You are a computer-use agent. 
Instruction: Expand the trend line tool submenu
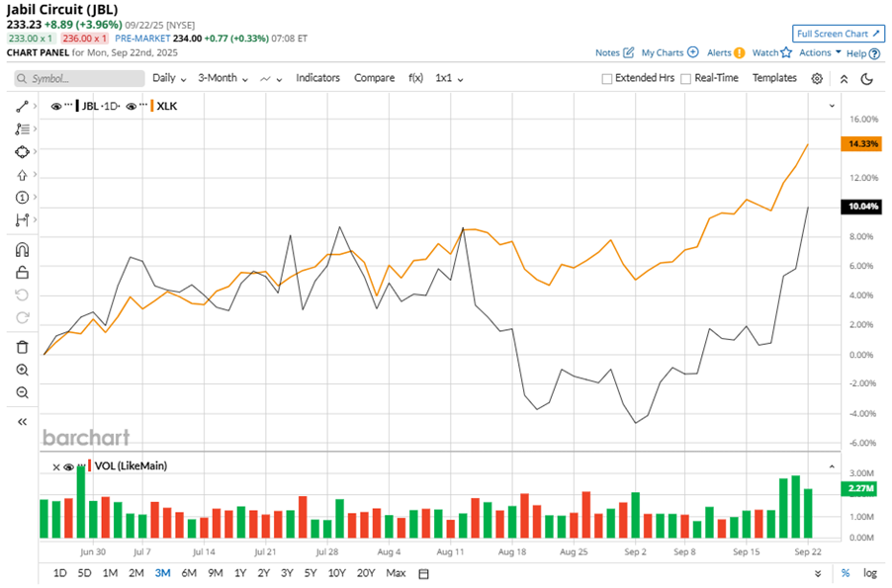35,106
